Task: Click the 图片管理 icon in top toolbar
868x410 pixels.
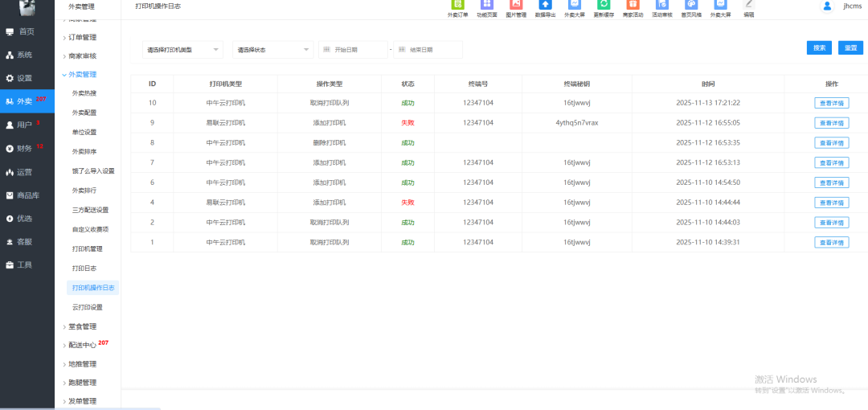Action: pyautogui.click(x=516, y=6)
